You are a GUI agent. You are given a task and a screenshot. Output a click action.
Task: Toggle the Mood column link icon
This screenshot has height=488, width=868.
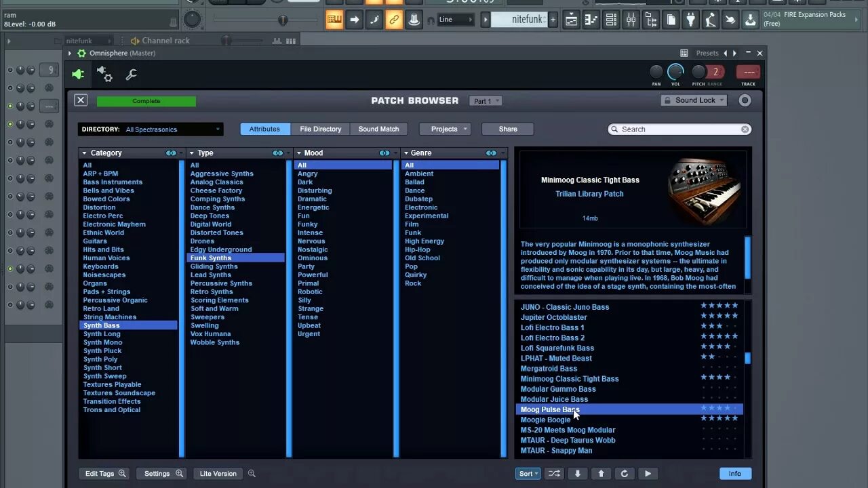(x=384, y=153)
